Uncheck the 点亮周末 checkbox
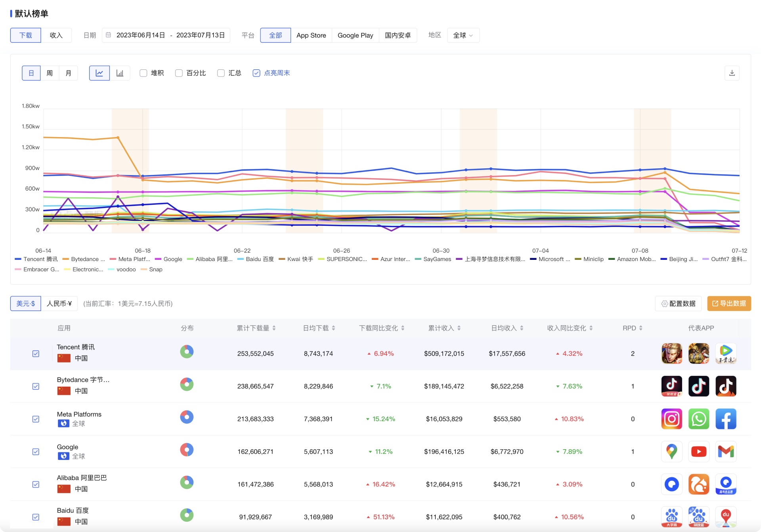761x532 pixels. [x=256, y=73]
